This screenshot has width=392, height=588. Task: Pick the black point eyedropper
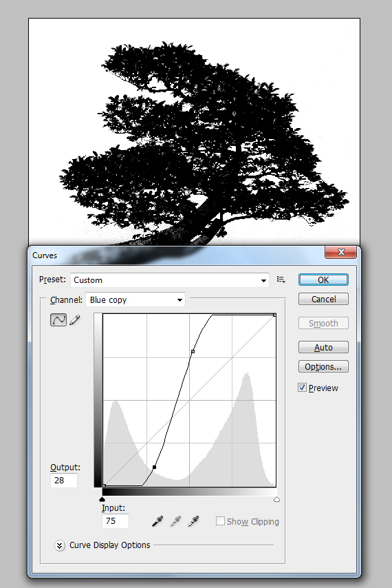pyautogui.click(x=157, y=521)
